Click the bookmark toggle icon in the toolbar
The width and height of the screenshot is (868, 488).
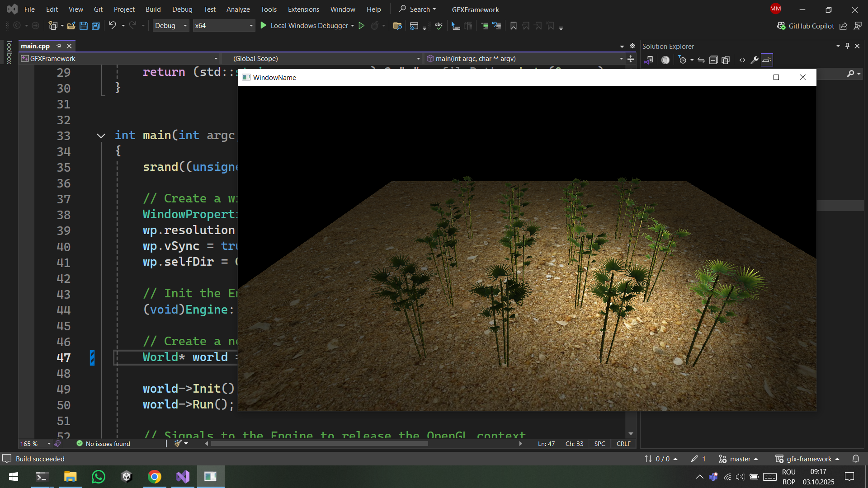click(514, 26)
